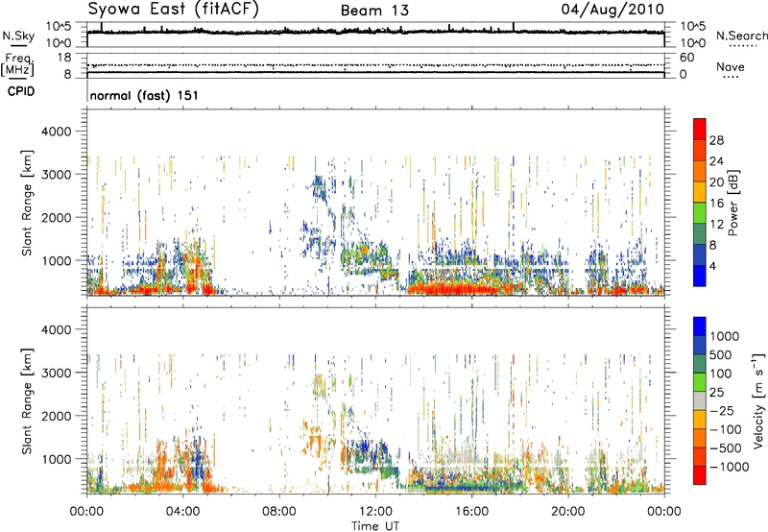Click the 'Syowa East (fitACF)' title
This screenshot has height=532, width=768.
173,10
